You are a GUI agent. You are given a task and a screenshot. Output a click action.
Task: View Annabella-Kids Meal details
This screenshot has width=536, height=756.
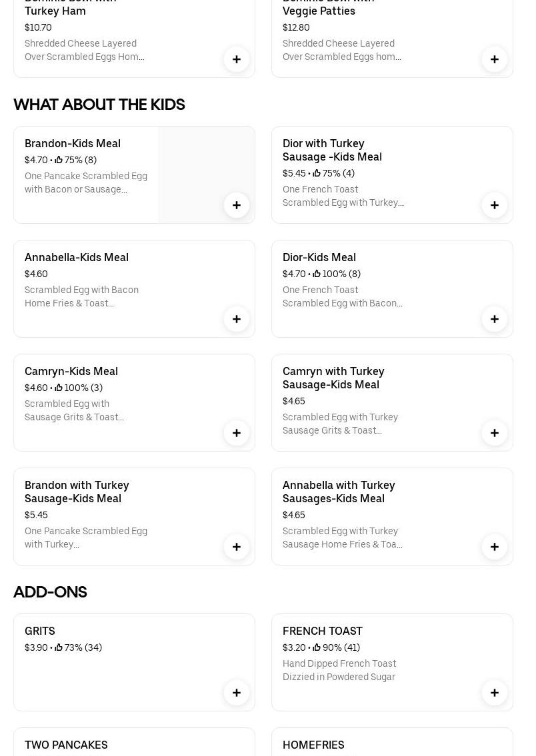pyautogui.click(x=77, y=257)
